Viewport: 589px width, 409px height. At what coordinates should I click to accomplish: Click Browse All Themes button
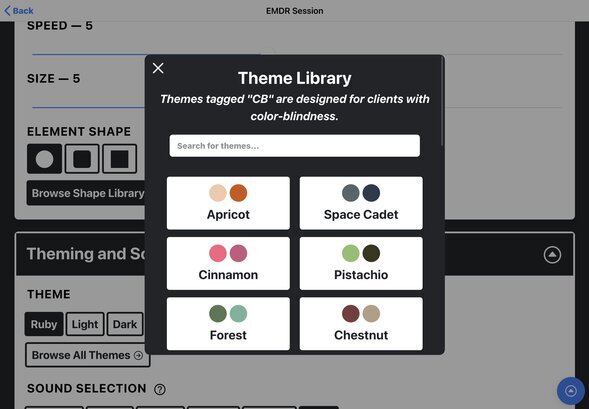point(88,355)
